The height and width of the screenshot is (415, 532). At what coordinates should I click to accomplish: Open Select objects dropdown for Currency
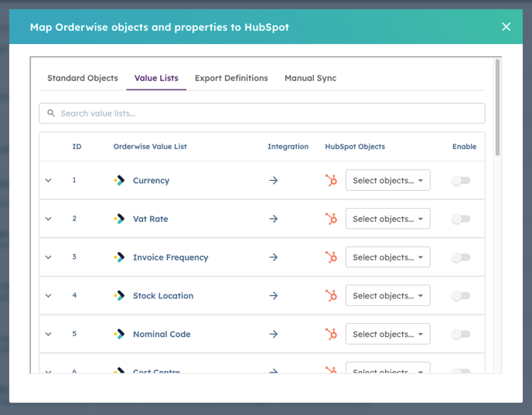[388, 180]
